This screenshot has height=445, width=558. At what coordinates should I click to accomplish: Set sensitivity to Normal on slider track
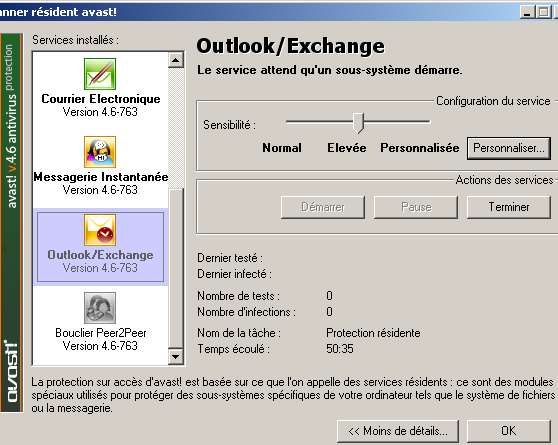(287, 122)
